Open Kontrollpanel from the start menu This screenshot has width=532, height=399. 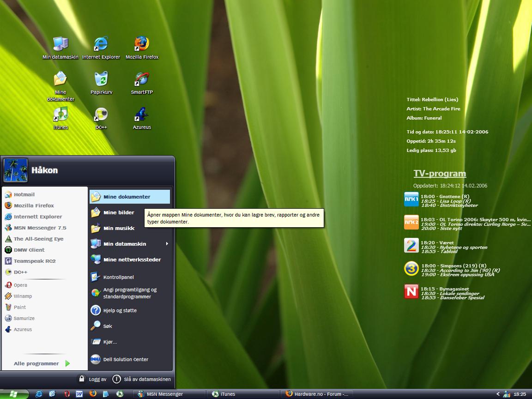[118, 277]
